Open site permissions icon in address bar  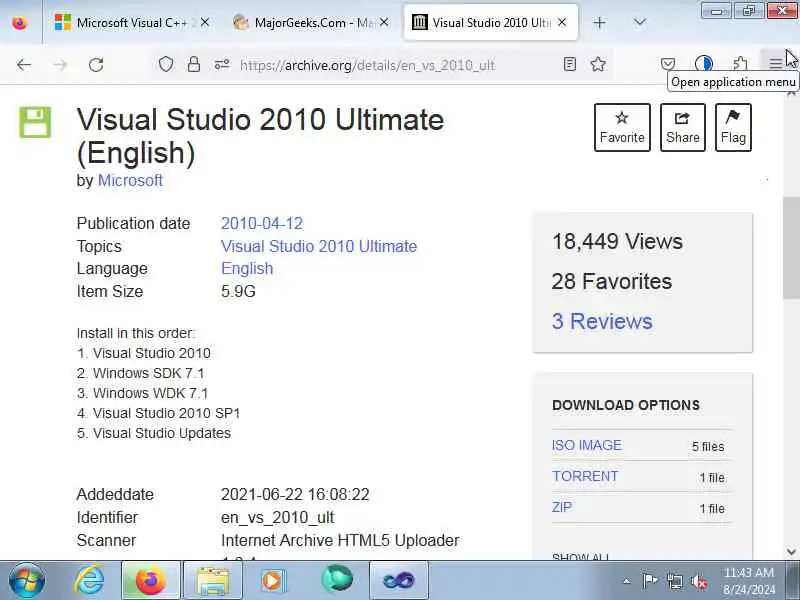pos(222,64)
